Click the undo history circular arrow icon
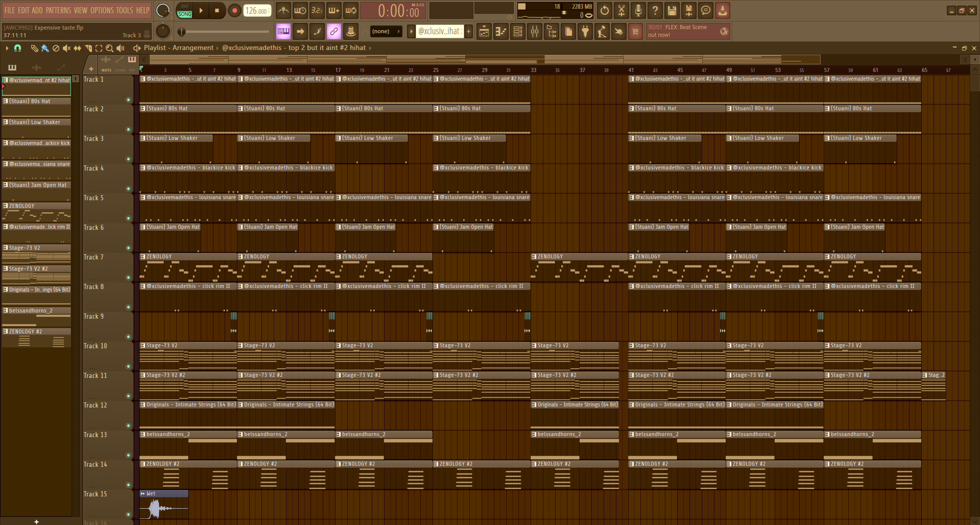The image size is (980, 525). (605, 10)
